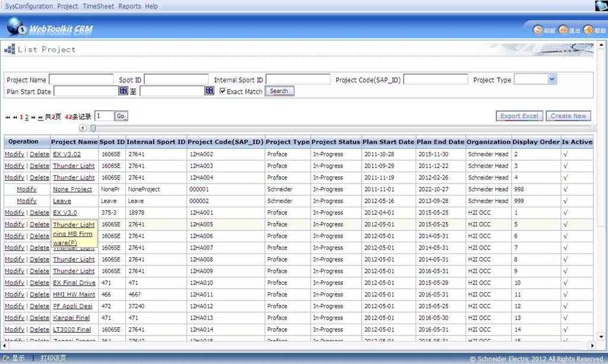Screen dimensions: 608x364
Task: Click the refresh (刷新) icon in header
Action: pos(538,30)
